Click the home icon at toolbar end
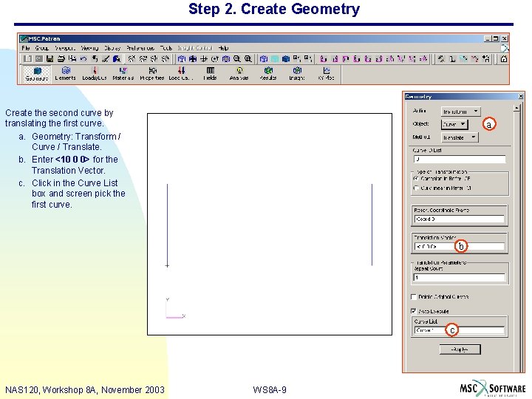 (504, 59)
